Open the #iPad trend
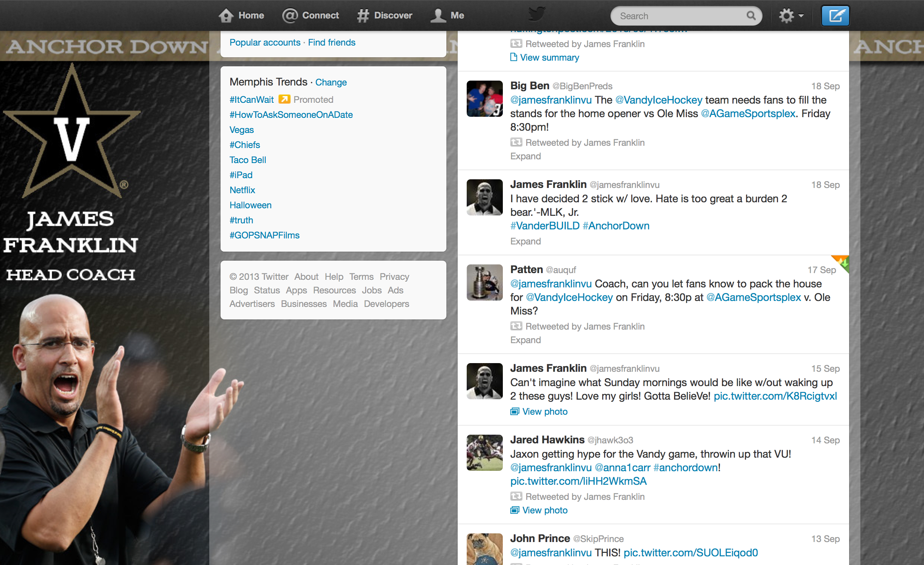The height and width of the screenshot is (565, 924). click(241, 175)
